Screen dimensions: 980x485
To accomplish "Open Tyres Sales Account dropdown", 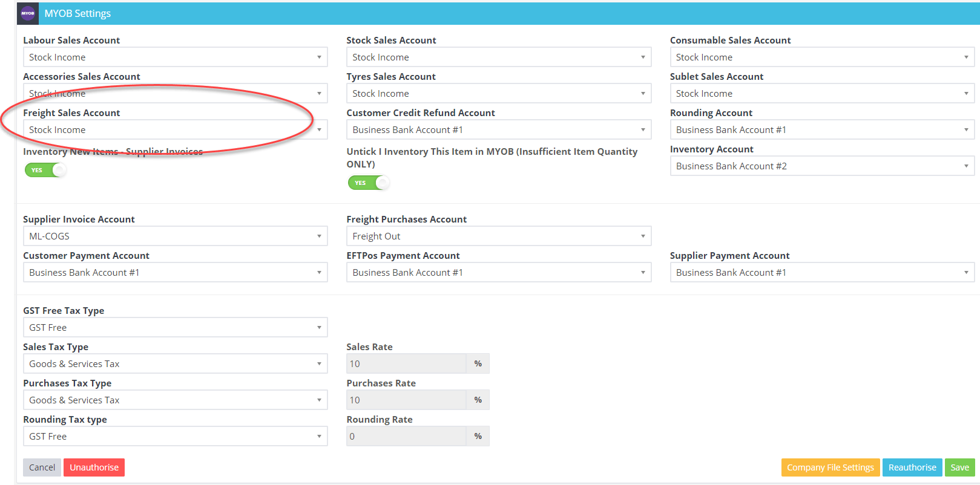I will pos(499,93).
